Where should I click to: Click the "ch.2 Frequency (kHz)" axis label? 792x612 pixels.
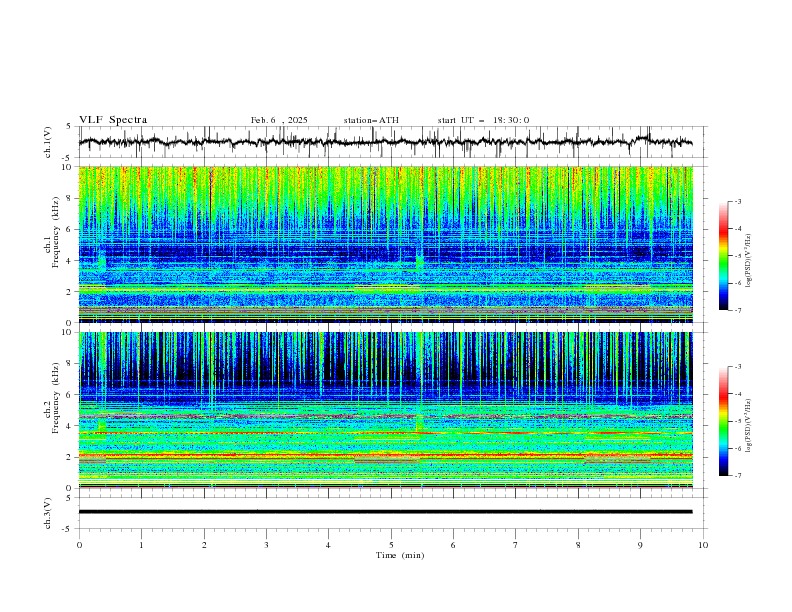[x=52, y=397]
